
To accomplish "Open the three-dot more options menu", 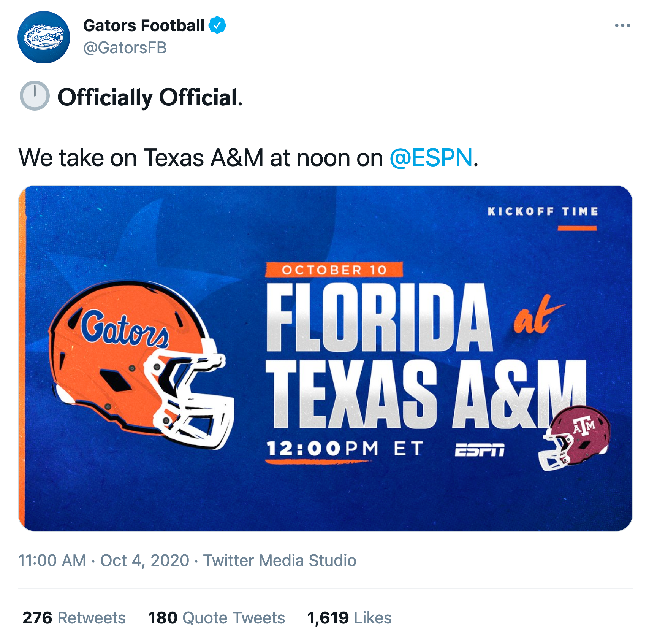I will 622,25.
